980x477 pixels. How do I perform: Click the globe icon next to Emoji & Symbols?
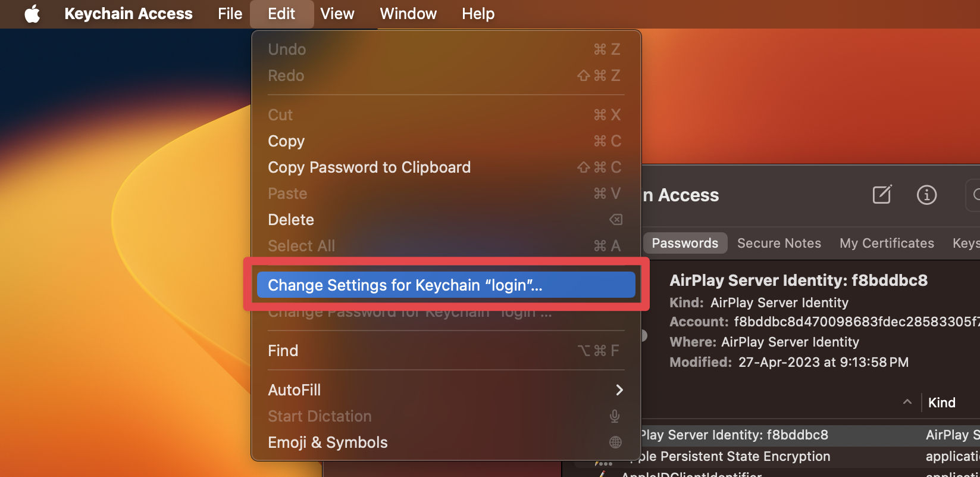(615, 442)
